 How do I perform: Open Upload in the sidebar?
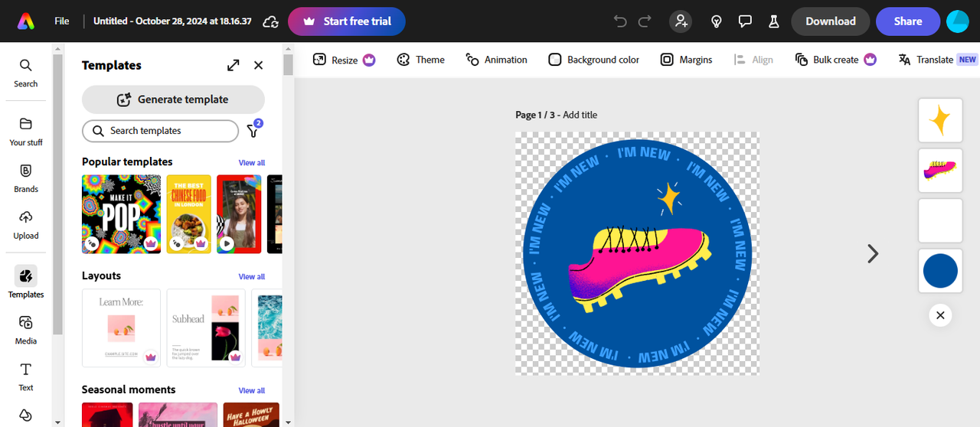[x=26, y=225]
